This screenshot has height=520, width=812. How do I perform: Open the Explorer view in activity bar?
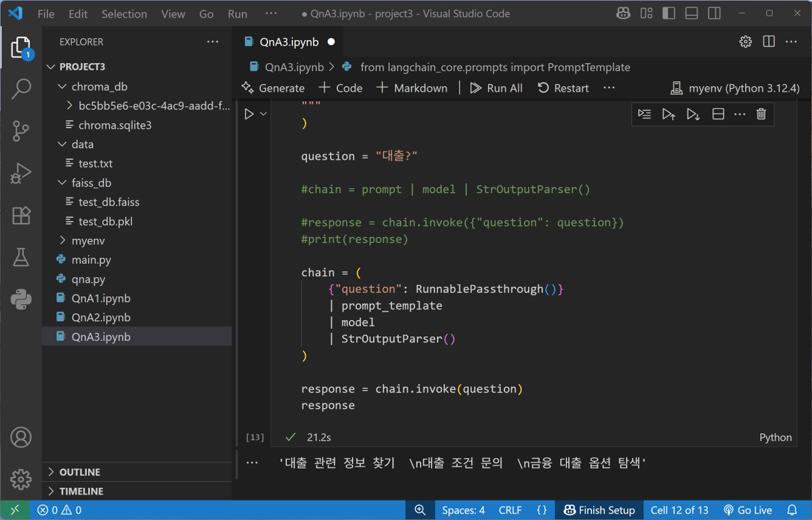(21, 48)
